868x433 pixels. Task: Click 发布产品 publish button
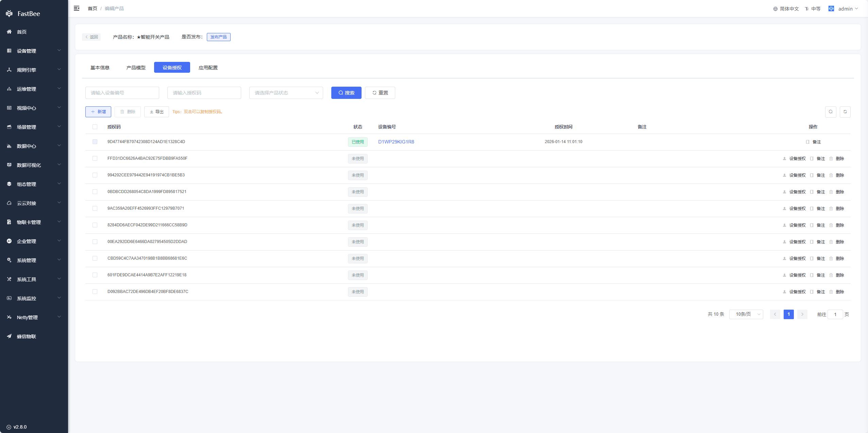pos(219,37)
